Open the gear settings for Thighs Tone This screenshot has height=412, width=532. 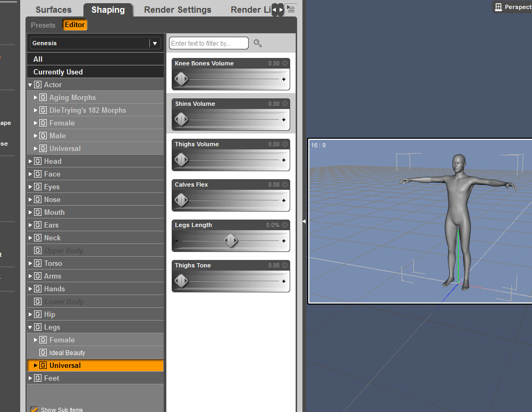[285, 265]
